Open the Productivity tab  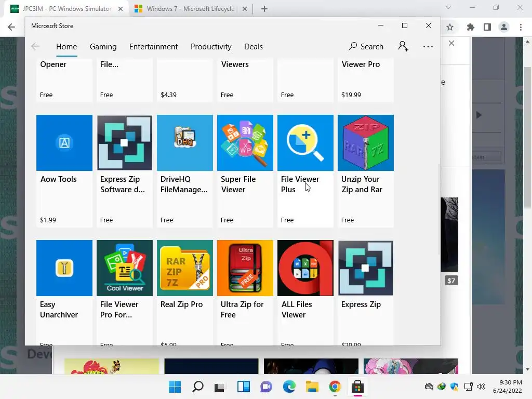point(211,46)
